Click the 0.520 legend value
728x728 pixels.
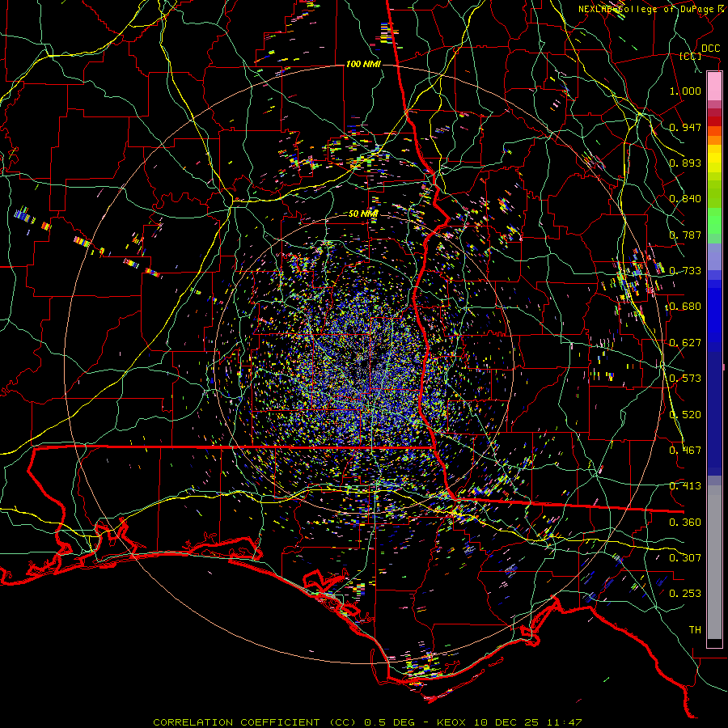[685, 415]
